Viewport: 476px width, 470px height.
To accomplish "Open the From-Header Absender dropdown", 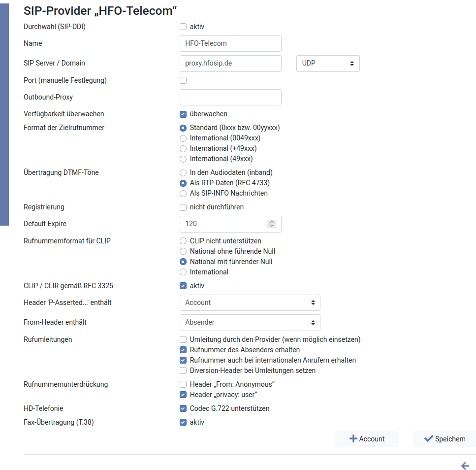I will pos(250,322).
